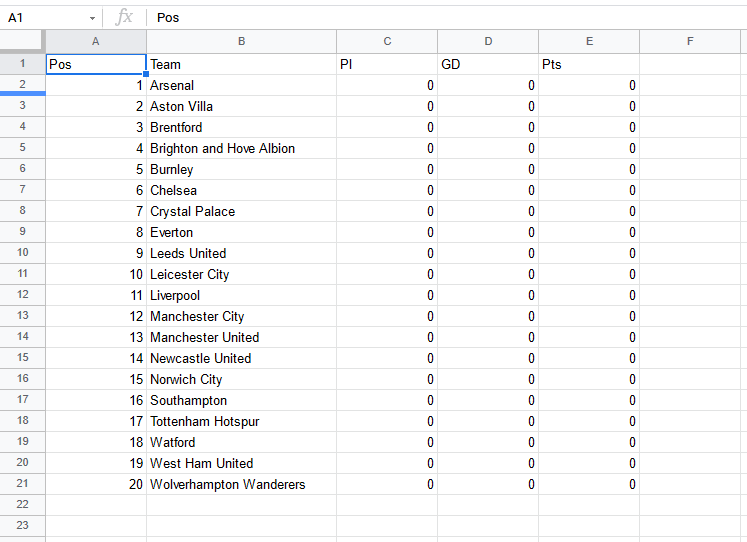Select column B header
Viewport: 747px width, 542px height.
pyautogui.click(x=242, y=41)
